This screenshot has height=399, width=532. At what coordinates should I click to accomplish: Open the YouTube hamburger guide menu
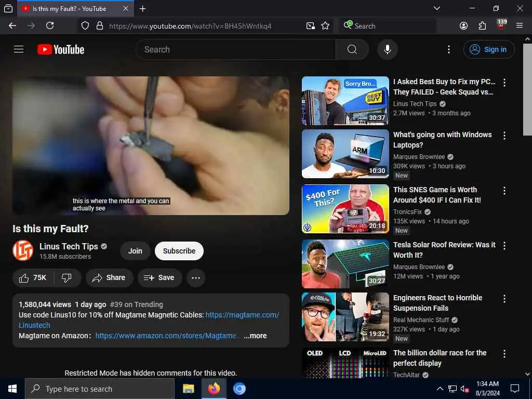(19, 49)
